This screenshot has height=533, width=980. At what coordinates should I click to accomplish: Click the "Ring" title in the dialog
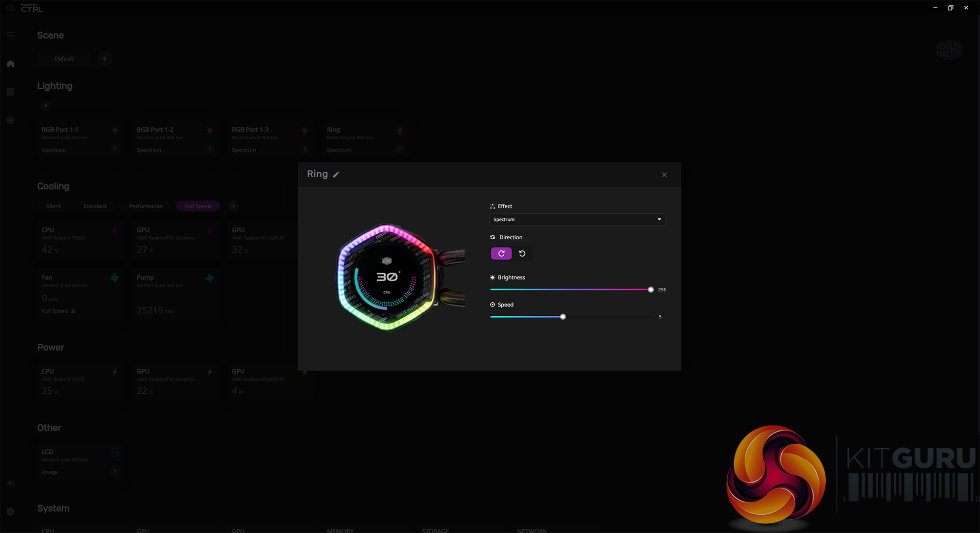(x=317, y=174)
